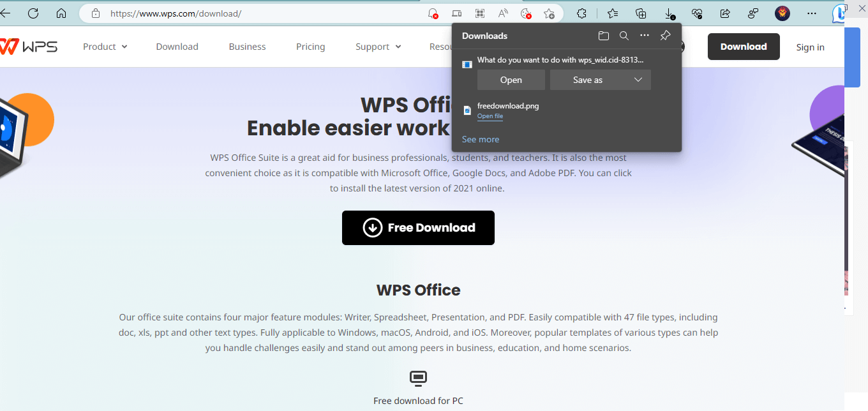Image resolution: width=868 pixels, height=411 pixels.
Task: Click the Downloads toolbar icon
Action: coord(670,13)
